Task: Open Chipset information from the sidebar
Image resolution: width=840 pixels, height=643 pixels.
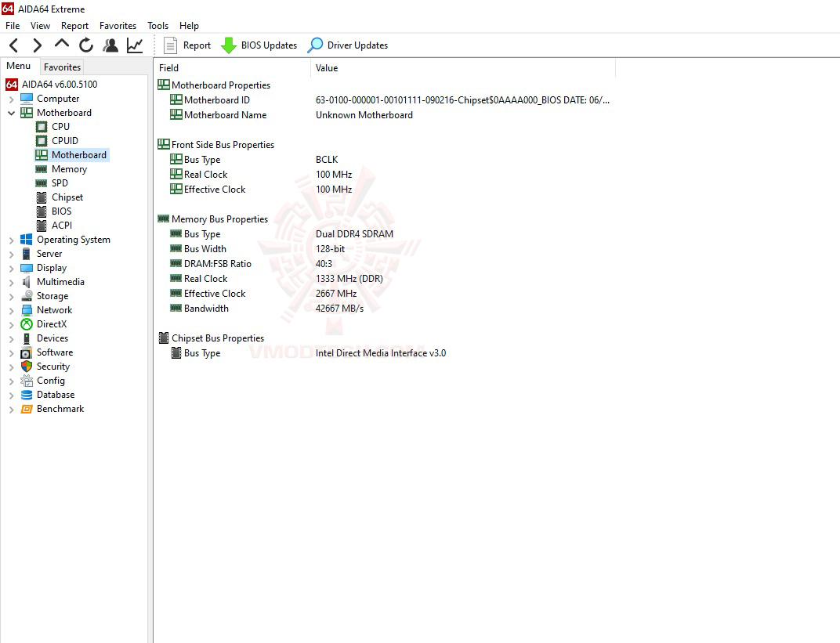Action: (67, 197)
